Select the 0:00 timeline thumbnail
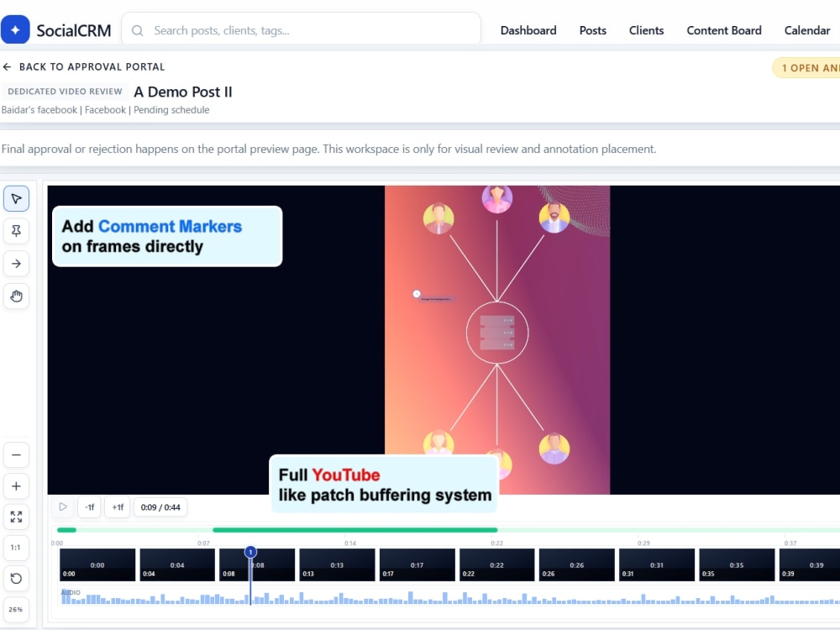The image size is (840, 630). 97,564
